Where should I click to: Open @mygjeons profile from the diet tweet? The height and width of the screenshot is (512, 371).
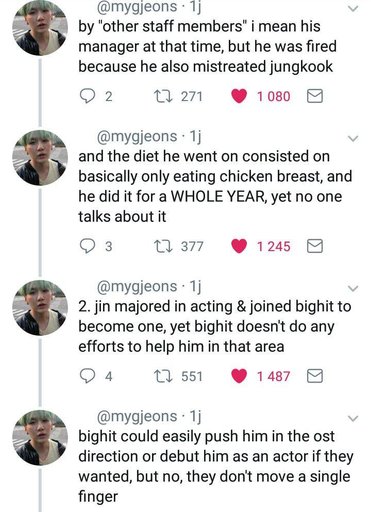(137, 137)
